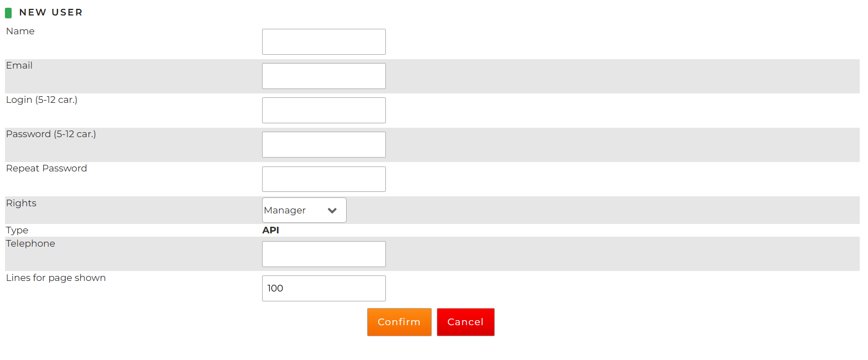
Task: Click the Rights label text
Action: click(x=21, y=204)
